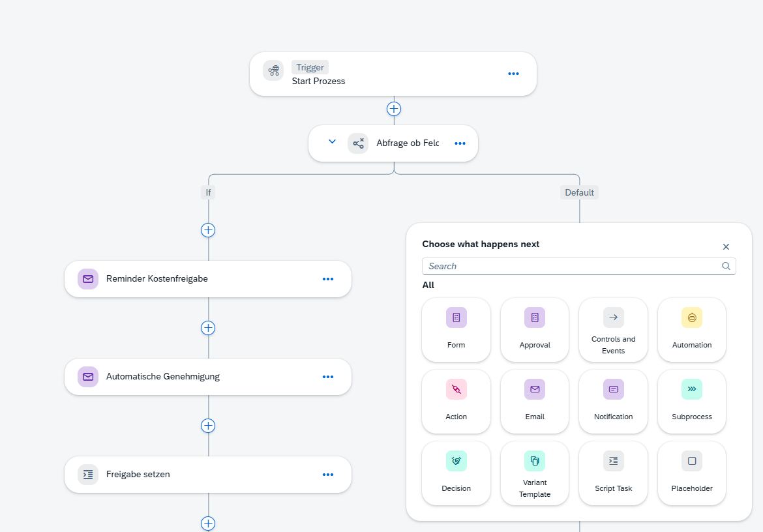
Task: Insert an Email step
Action: 534,401
